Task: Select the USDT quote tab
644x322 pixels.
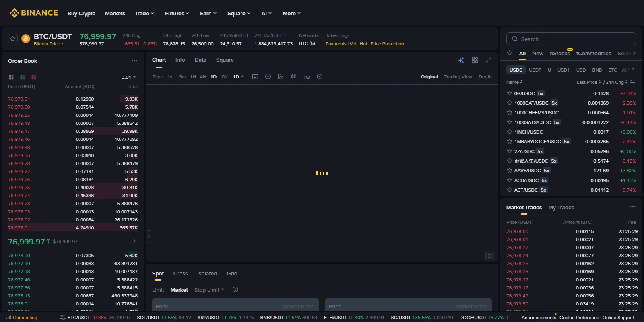Action: coord(535,70)
